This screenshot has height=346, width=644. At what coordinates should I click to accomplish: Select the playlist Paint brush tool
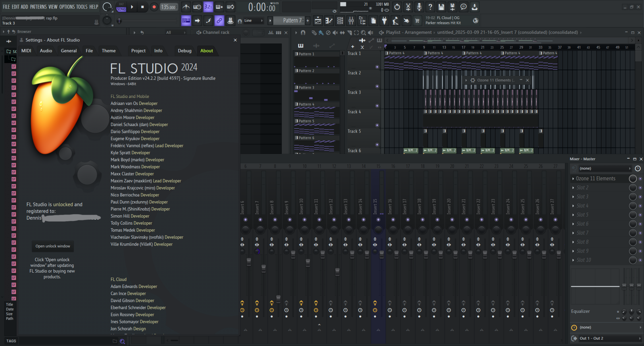[321, 33]
